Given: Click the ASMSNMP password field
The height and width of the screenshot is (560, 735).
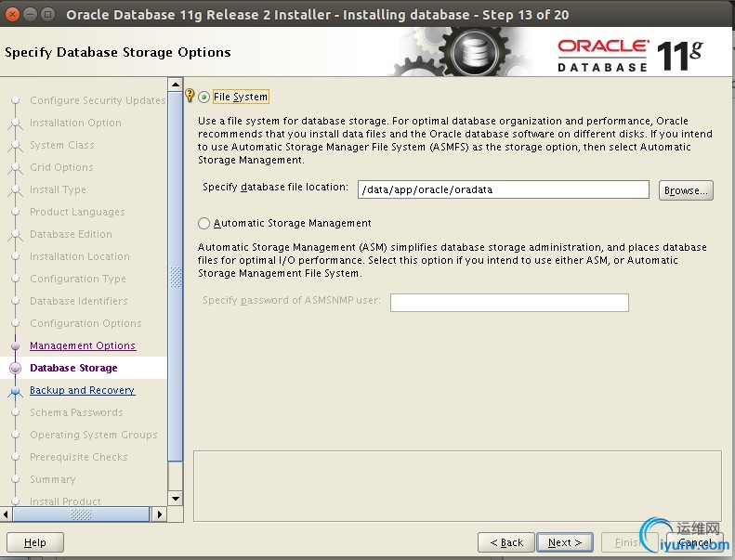Looking at the screenshot, I should tap(509, 302).
